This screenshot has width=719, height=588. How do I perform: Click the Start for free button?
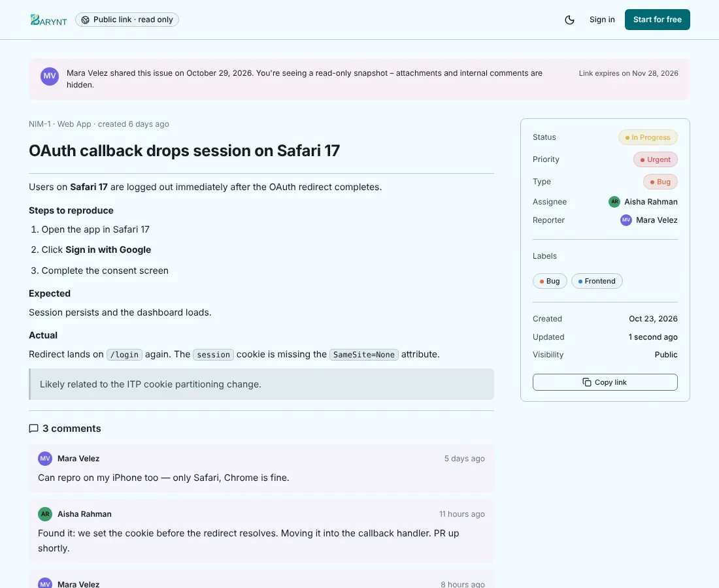coord(657,20)
